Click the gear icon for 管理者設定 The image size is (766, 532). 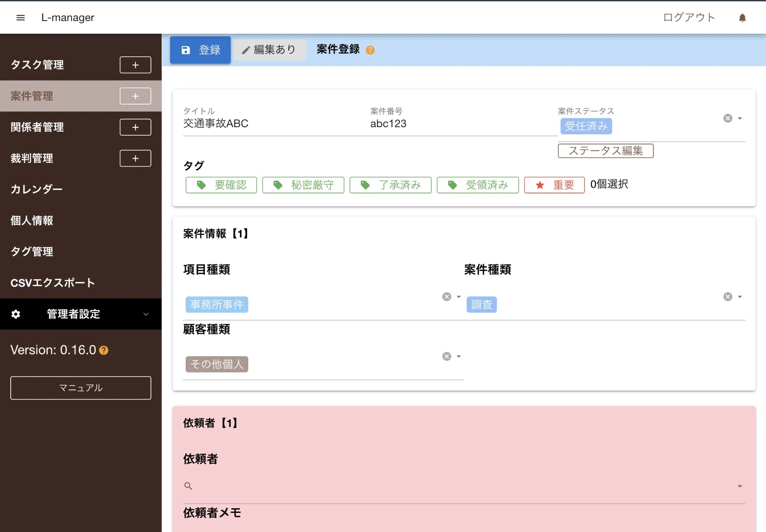[16, 314]
